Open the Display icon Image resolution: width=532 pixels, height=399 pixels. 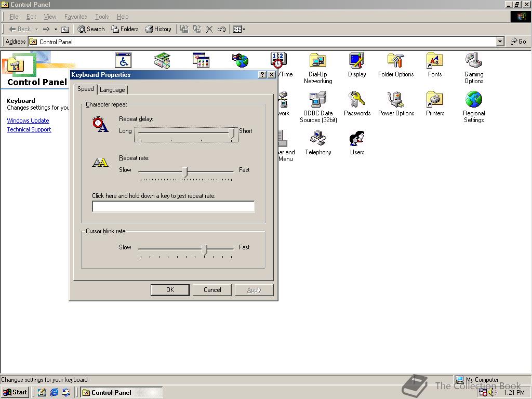pos(357,60)
